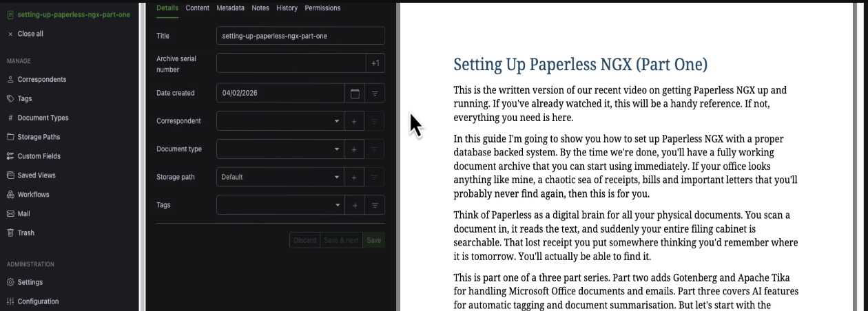The height and width of the screenshot is (311, 868).
Task: Open the Storage path dropdown
Action: click(x=337, y=178)
